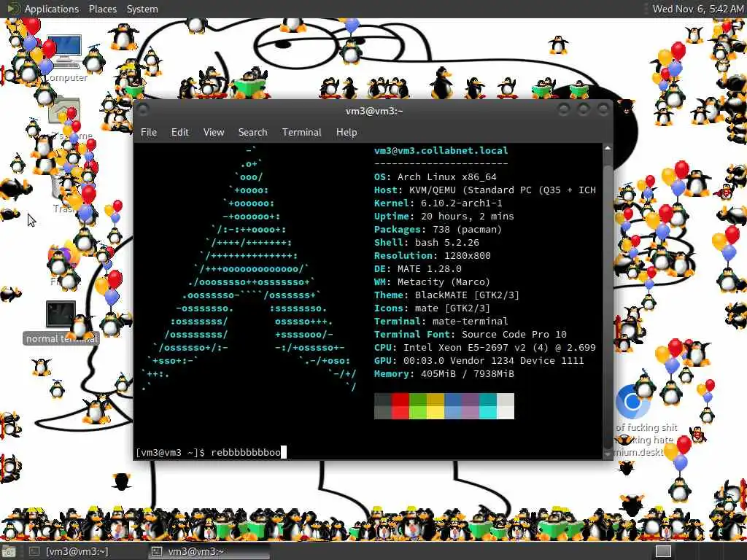Maximize the terminal window
This screenshot has width=747, height=560.
coord(583,111)
